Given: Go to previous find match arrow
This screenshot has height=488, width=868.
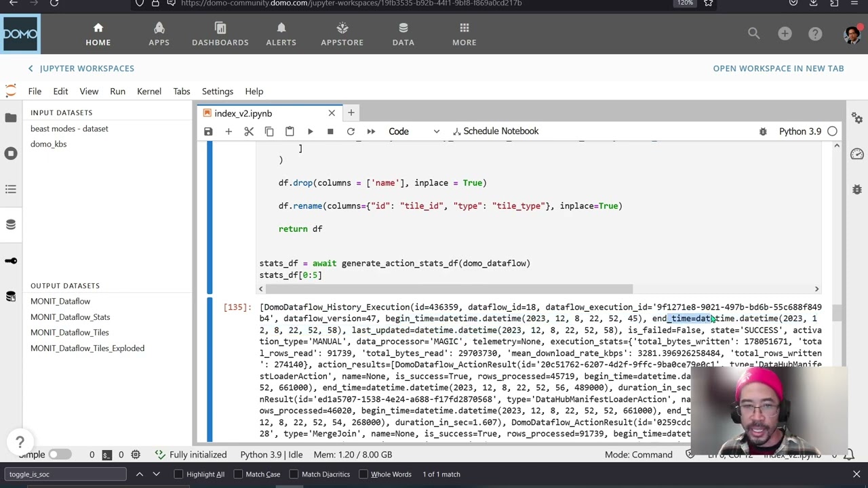Looking at the screenshot, I should (140, 474).
